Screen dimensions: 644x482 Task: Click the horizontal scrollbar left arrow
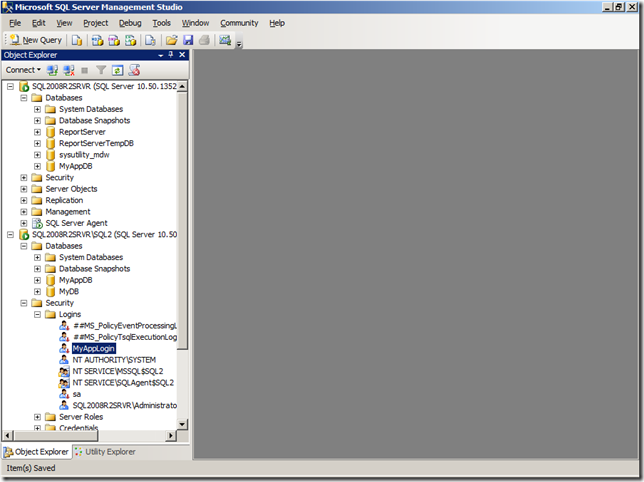coord(8,435)
